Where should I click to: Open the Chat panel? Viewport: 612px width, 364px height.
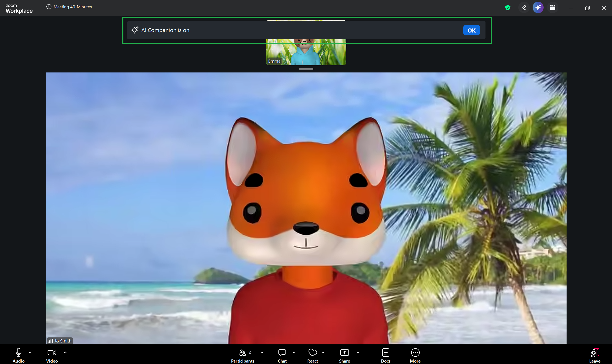pyautogui.click(x=282, y=355)
